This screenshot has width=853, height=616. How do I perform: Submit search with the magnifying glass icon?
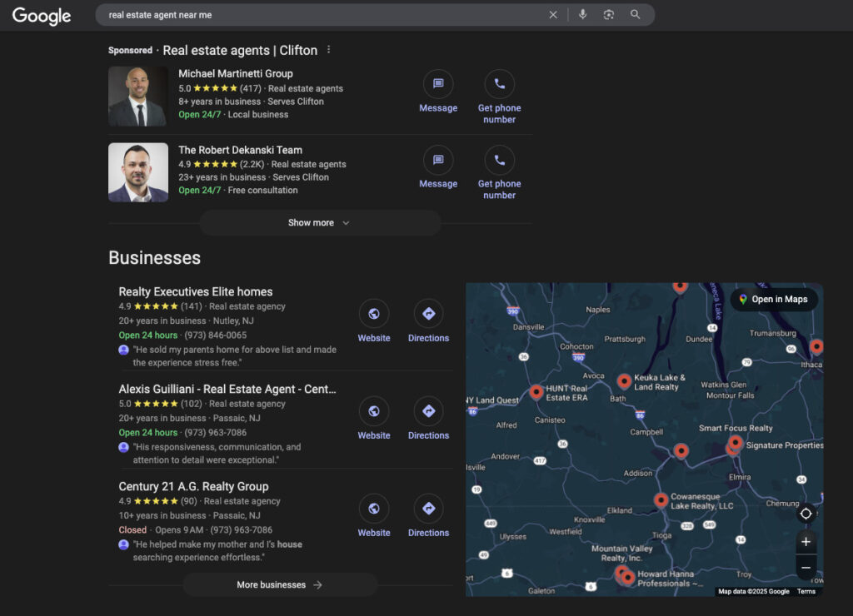tap(635, 15)
